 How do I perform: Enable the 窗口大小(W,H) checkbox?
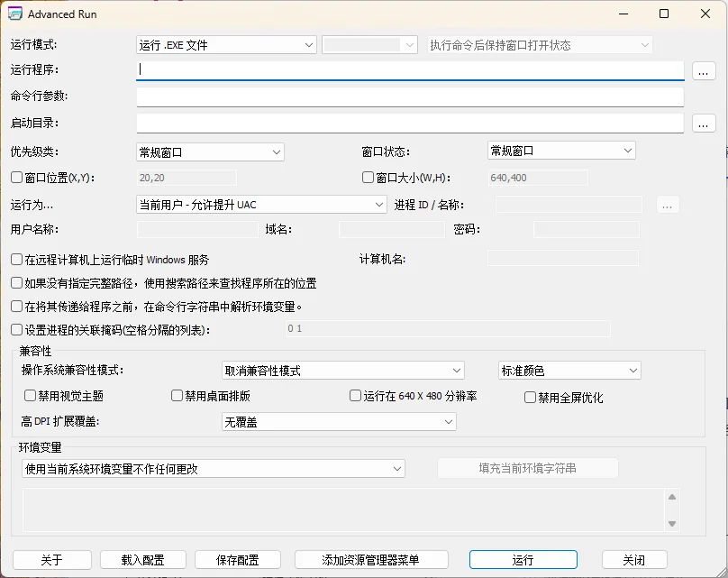coord(367,177)
